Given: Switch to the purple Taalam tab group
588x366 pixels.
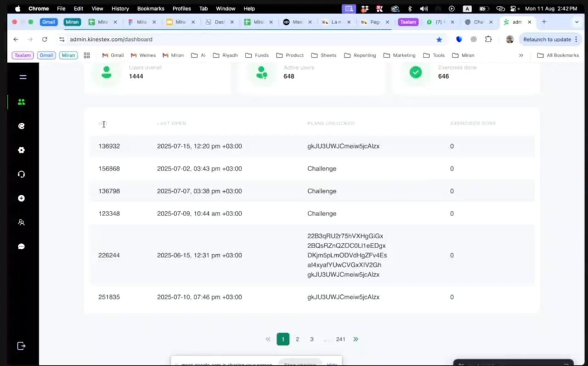Looking at the screenshot, I should tap(408, 22).
